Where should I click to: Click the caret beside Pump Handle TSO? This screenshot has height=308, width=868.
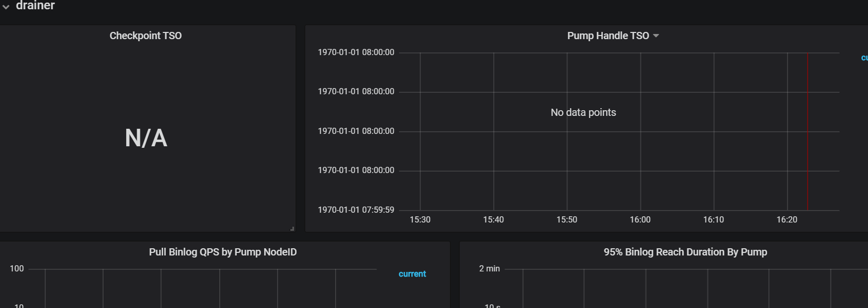pyautogui.click(x=656, y=36)
